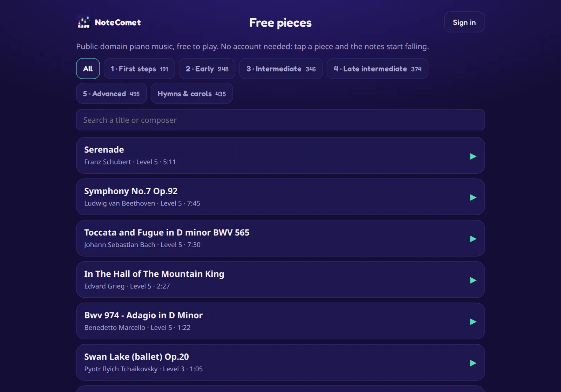Filter by 2 · Early level
This screenshot has width=561, height=392.
pyautogui.click(x=207, y=69)
